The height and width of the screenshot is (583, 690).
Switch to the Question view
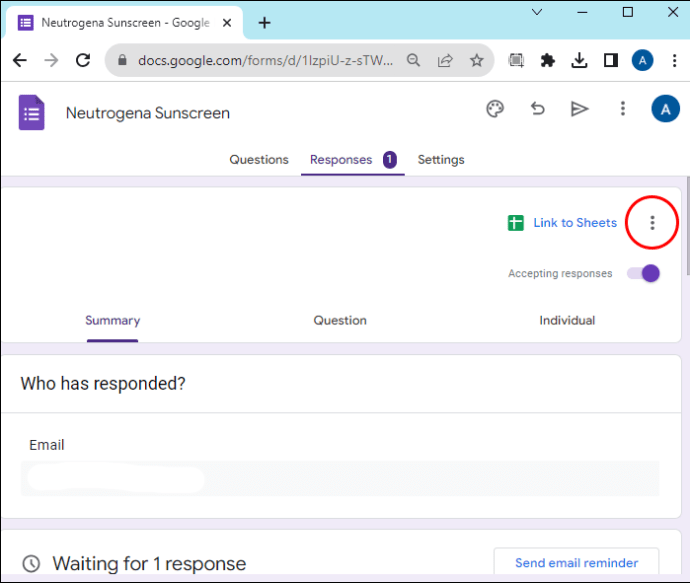click(340, 320)
